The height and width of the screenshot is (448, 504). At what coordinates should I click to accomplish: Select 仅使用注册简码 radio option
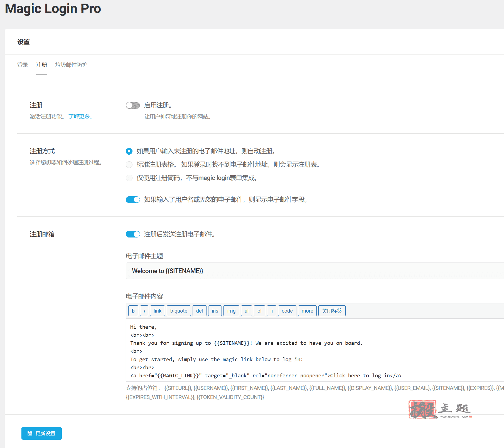129,178
